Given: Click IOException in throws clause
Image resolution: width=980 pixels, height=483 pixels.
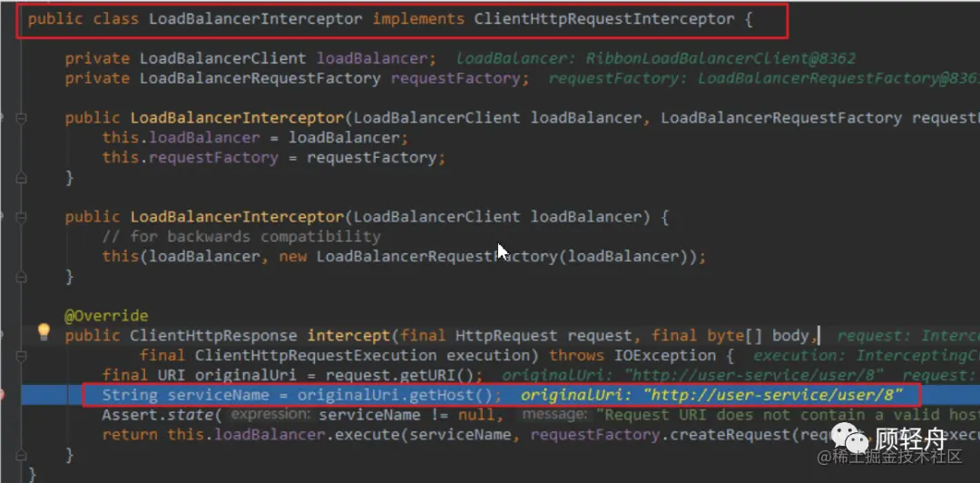Looking at the screenshot, I should 665,356.
